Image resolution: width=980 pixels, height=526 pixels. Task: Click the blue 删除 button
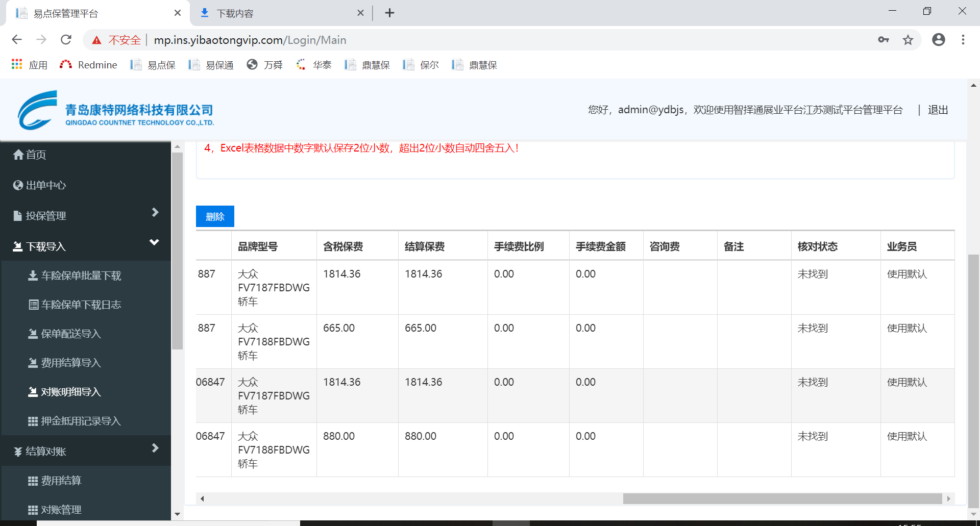pyautogui.click(x=215, y=216)
